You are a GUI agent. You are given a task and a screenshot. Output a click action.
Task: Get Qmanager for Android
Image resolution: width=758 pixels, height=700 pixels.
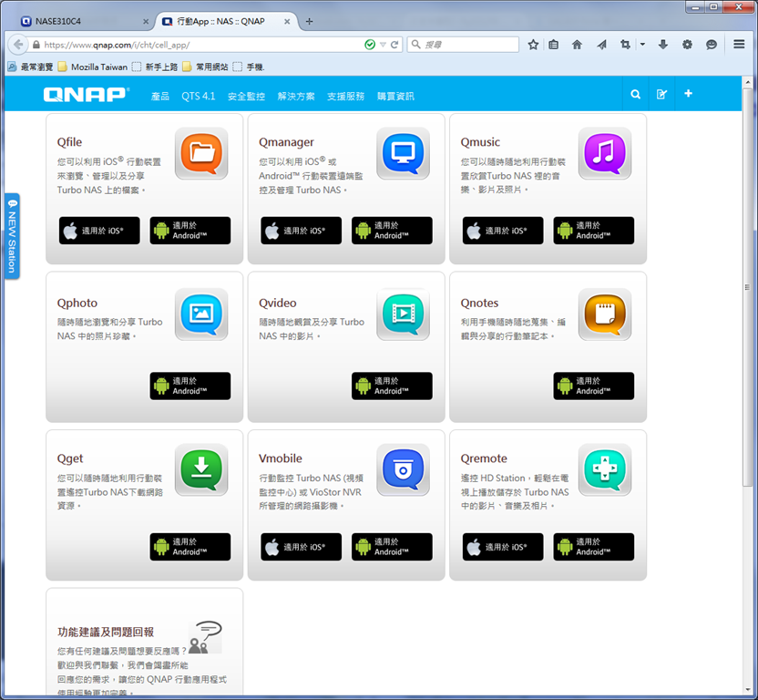tap(392, 231)
